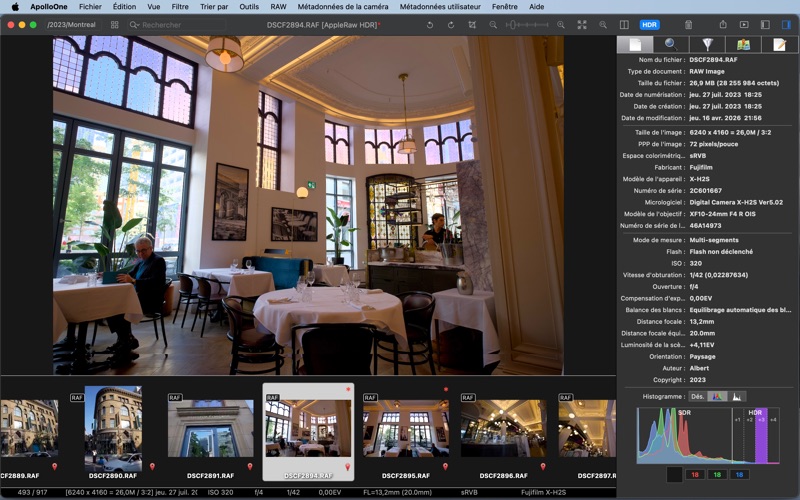Open the Fichier menu
The height and width of the screenshot is (500, 800).
90,7
